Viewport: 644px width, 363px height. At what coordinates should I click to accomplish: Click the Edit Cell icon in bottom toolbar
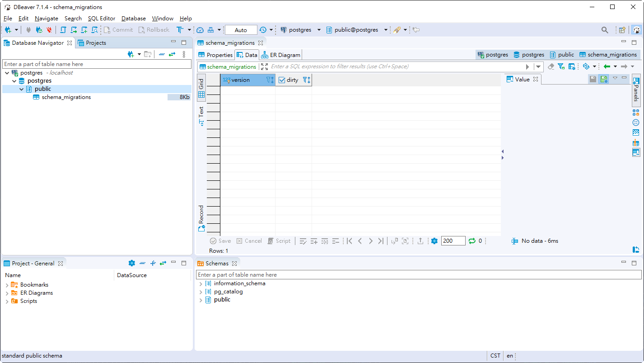coord(303,241)
